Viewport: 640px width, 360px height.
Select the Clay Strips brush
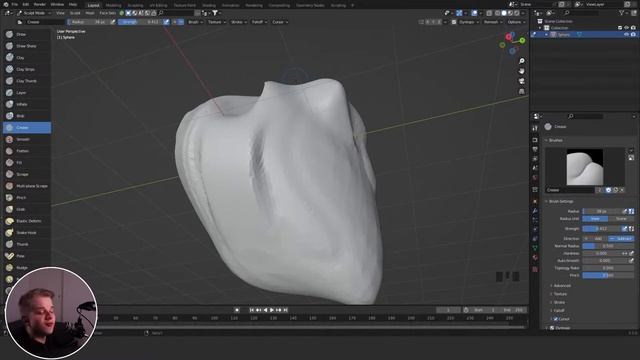click(x=27, y=69)
